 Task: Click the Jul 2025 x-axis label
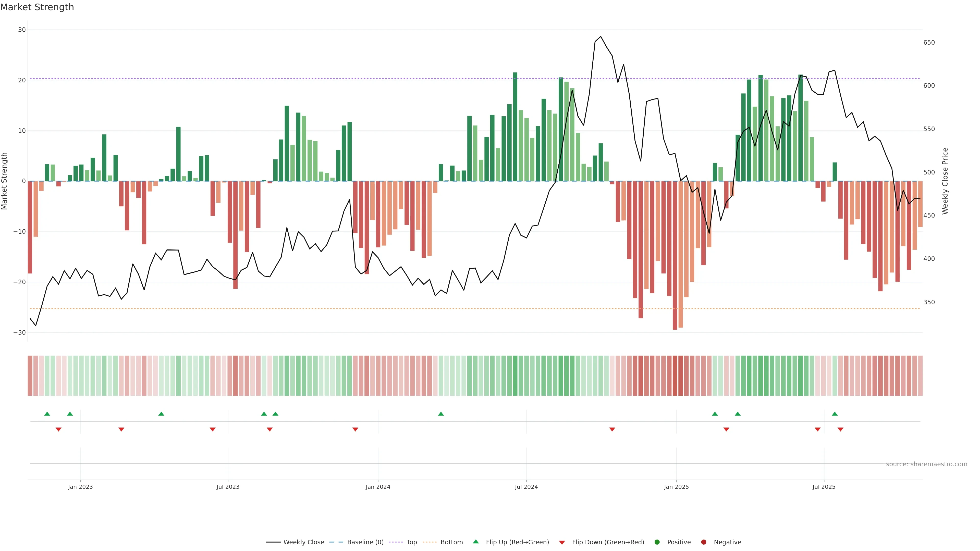824,487
